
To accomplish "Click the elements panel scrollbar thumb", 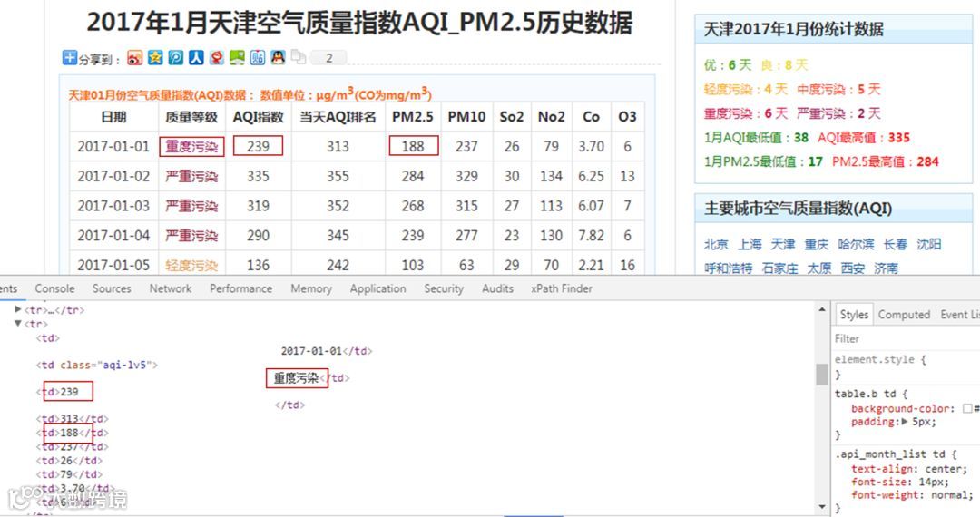I will [x=822, y=375].
